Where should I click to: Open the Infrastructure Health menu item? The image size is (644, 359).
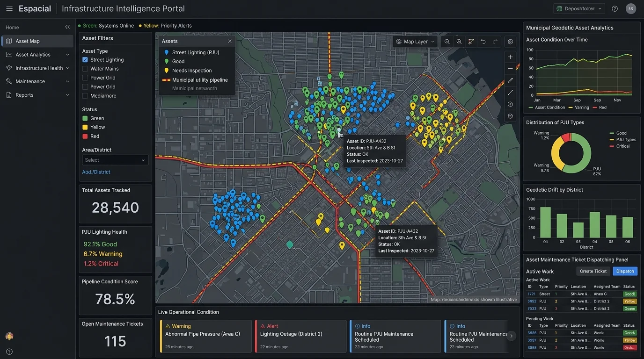[x=37, y=68]
